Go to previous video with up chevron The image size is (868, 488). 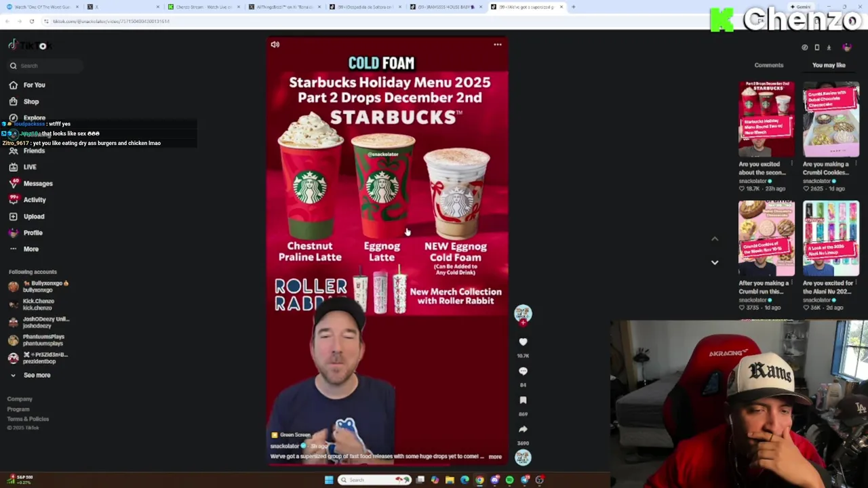tap(715, 239)
